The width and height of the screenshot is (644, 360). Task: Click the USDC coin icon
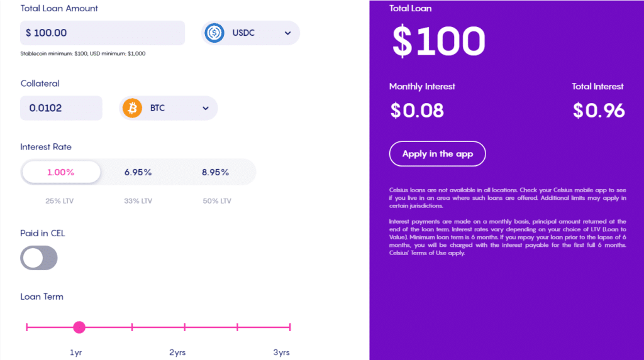(214, 33)
